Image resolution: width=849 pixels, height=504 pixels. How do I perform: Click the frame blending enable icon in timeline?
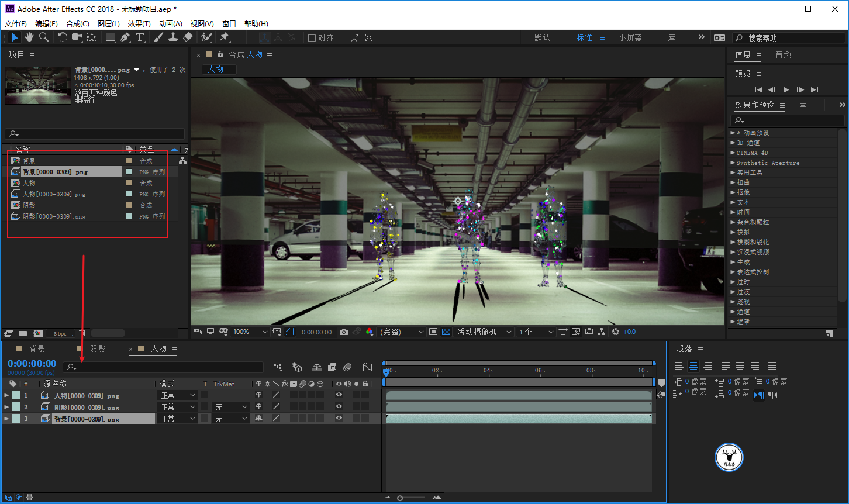pyautogui.click(x=332, y=367)
